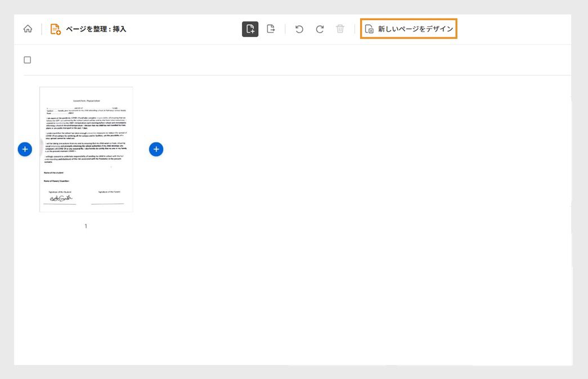Click the right blue plus button after page 1
Viewport: 588px width, 379px height.
(x=156, y=148)
